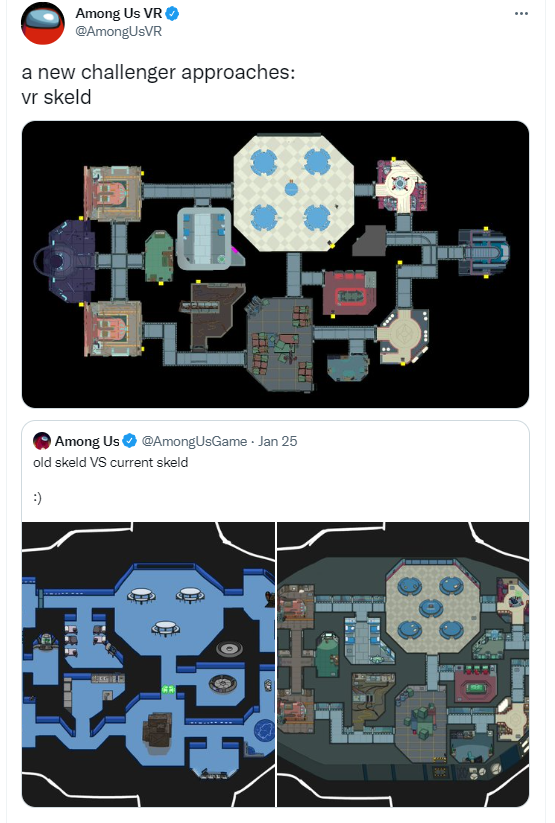Click the tweet text a new challenger approaches
555x823 pixels.
(x=159, y=72)
